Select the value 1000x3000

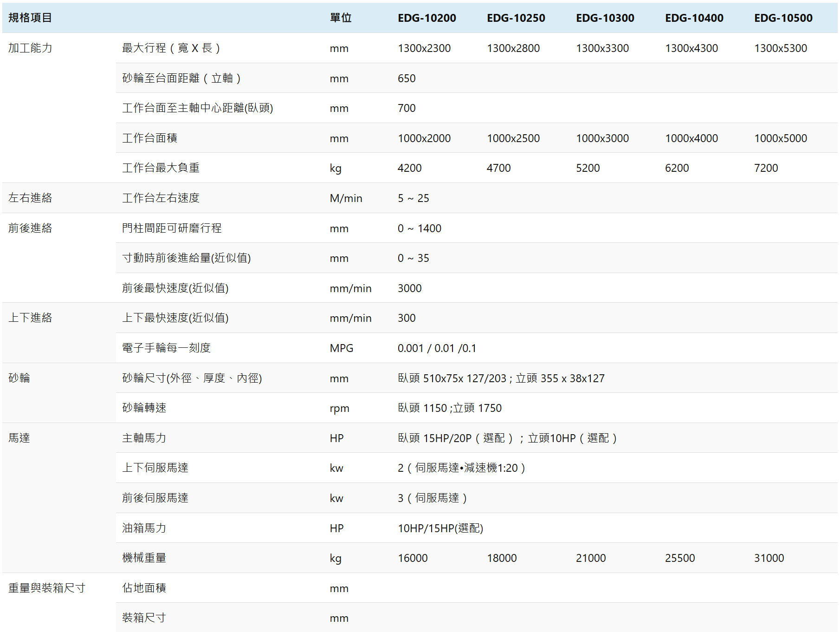pos(602,138)
